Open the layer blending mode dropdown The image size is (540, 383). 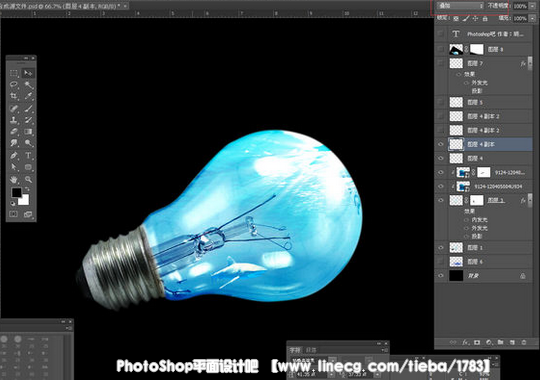[x=460, y=6]
